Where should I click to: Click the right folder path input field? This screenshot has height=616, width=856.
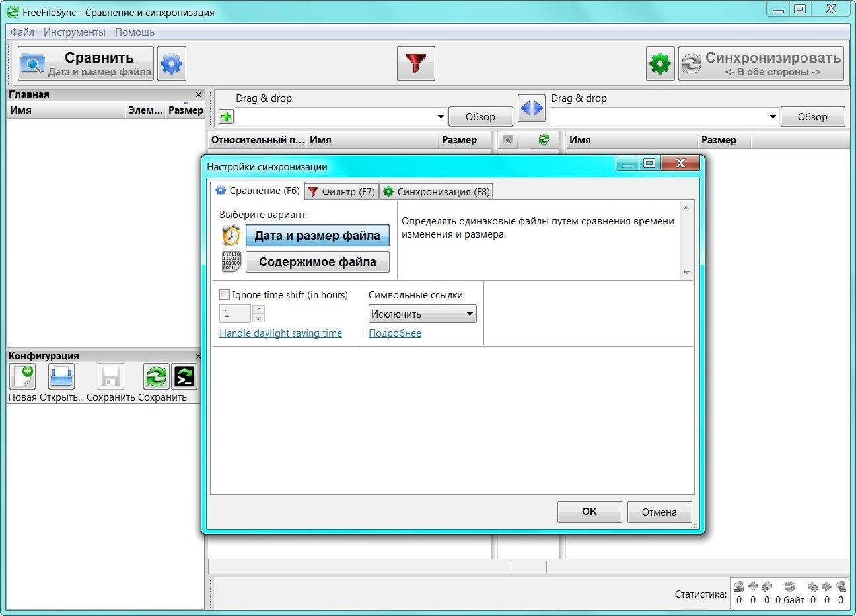659,117
